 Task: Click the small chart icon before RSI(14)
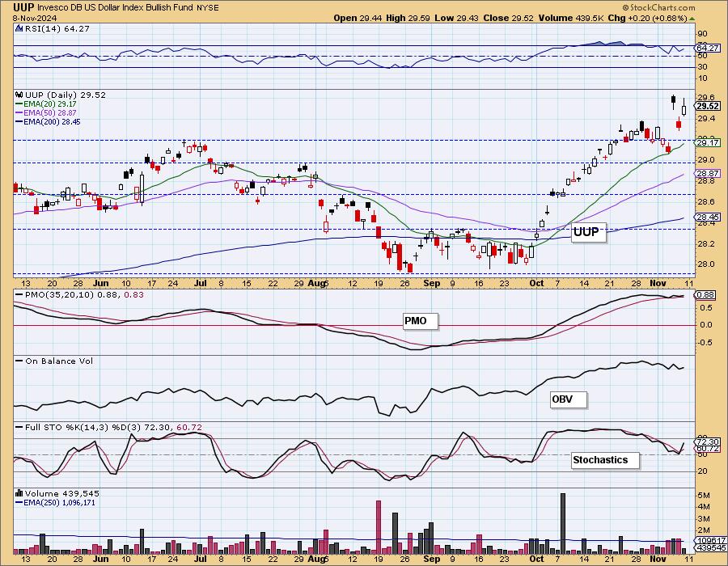tap(19, 28)
